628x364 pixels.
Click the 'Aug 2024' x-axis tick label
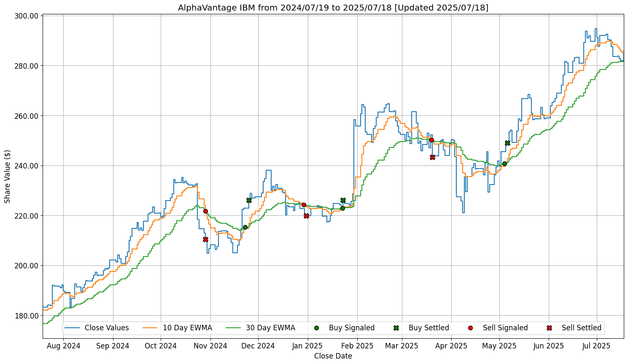click(63, 346)
